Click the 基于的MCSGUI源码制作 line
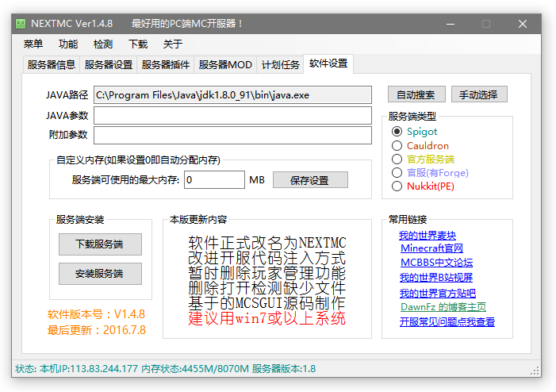This screenshot has height=392, width=556. [266, 303]
